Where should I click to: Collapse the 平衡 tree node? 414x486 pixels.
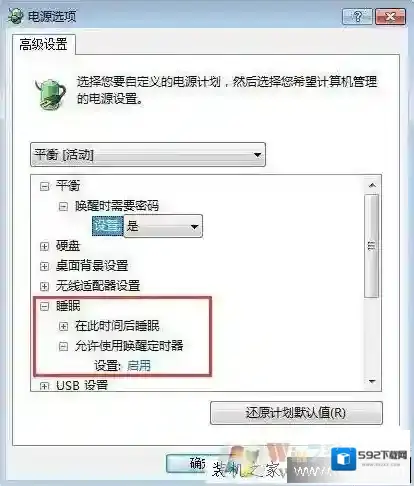tap(44, 186)
